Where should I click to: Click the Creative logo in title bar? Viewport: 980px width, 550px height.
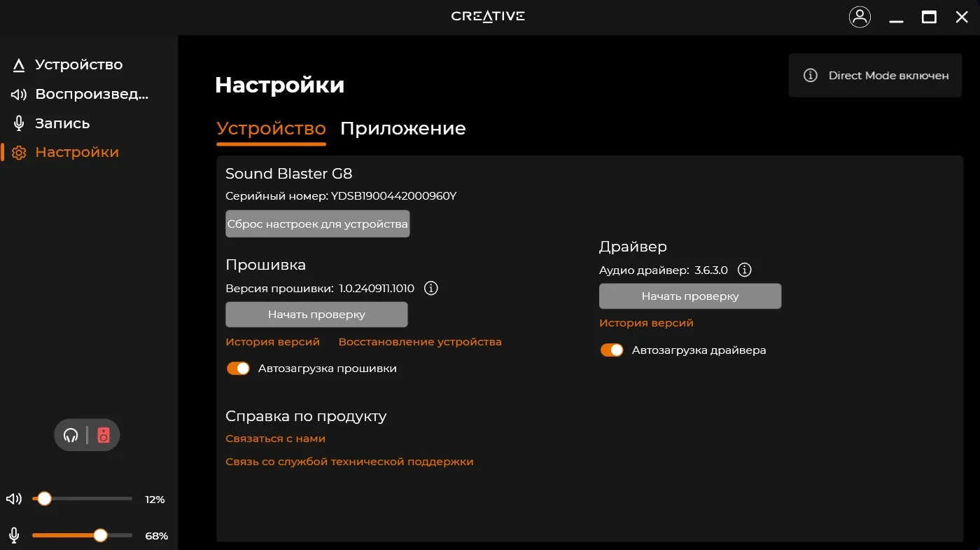tap(488, 16)
